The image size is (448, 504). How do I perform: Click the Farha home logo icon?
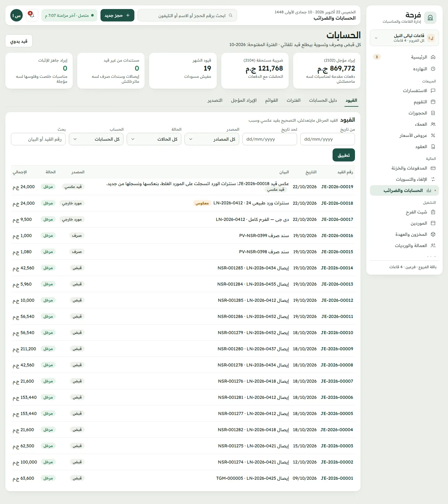pyautogui.click(x=430, y=18)
